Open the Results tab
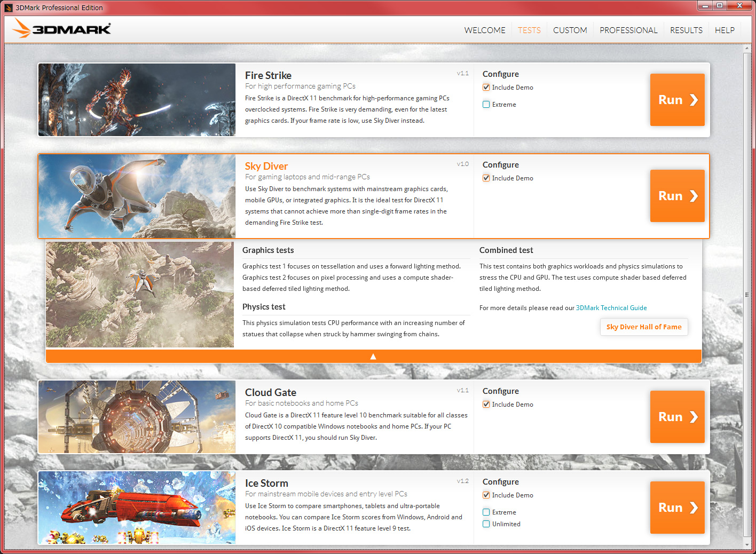756x554 pixels. 686,30
